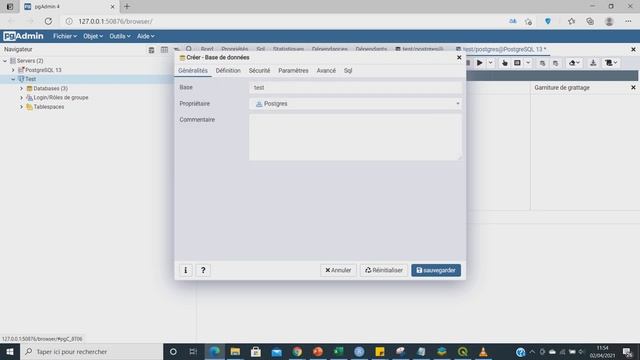Click the Clear eraser dropdown icon

pyautogui.click(x=574, y=63)
